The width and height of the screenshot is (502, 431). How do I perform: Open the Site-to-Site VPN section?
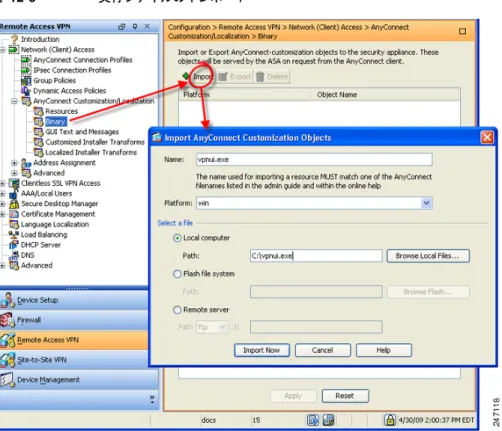(74, 360)
